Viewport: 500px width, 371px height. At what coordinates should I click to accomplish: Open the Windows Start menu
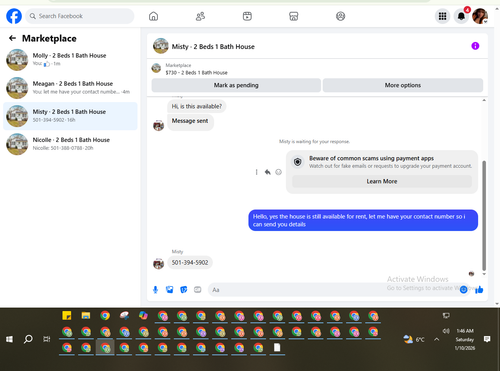[9, 339]
